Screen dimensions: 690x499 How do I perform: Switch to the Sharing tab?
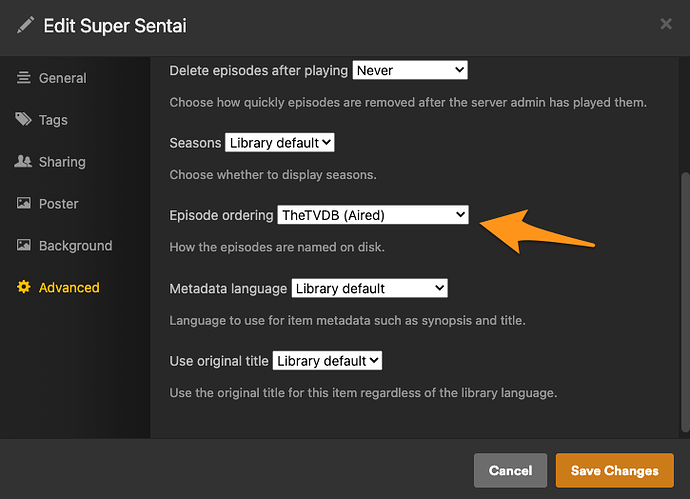(x=62, y=162)
